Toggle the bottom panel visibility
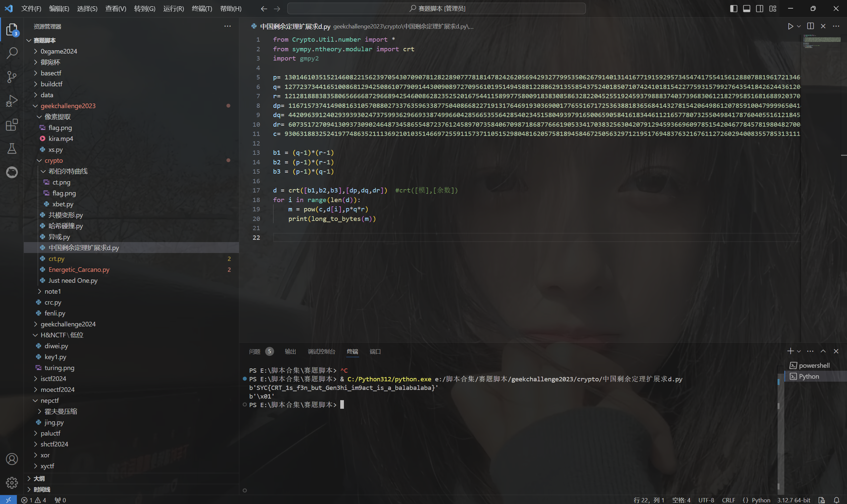The height and width of the screenshot is (504, 847). [x=746, y=9]
